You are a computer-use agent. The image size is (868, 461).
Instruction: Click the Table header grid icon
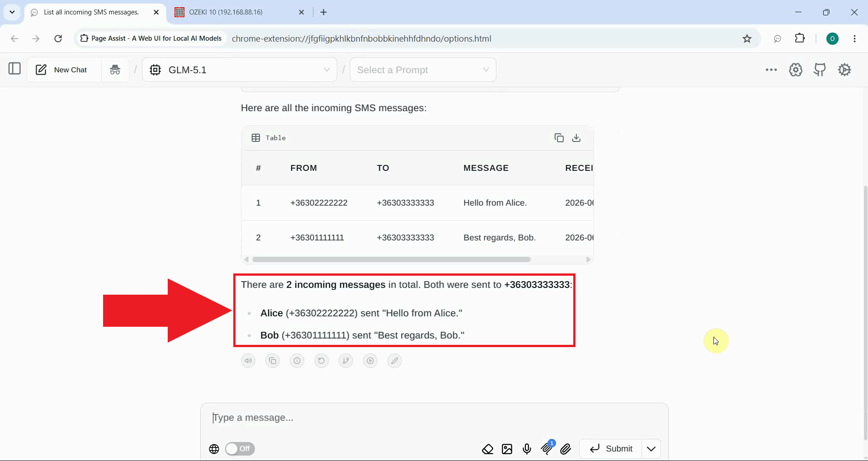point(256,138)
